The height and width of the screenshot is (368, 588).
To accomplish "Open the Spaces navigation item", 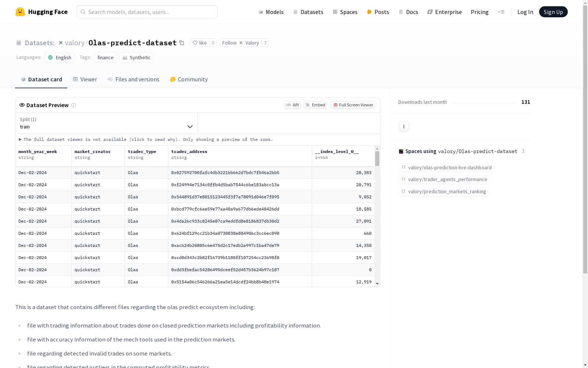I will [345, 12].
